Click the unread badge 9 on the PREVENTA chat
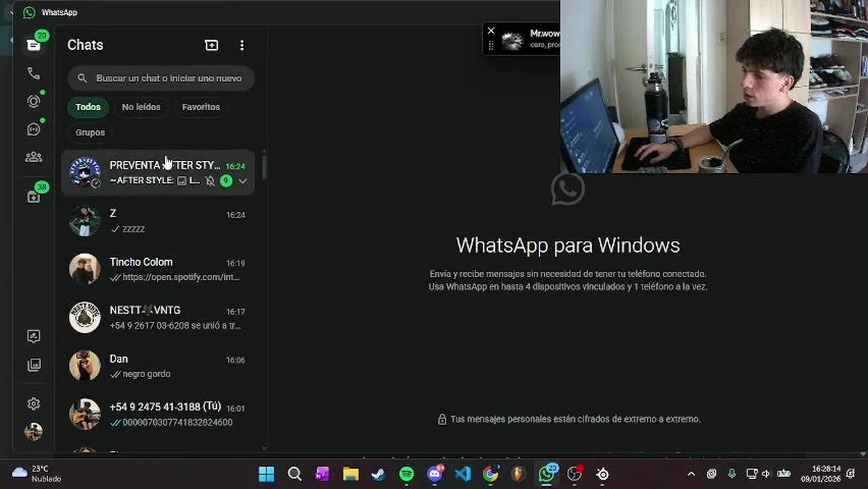Viewport: 868px width, 489px height. (225, 181)
